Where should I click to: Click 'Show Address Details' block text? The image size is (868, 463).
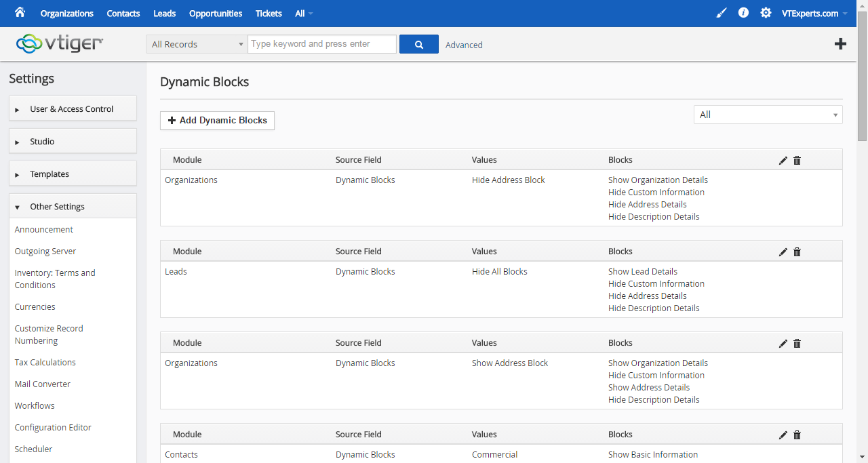click(649, 387)
